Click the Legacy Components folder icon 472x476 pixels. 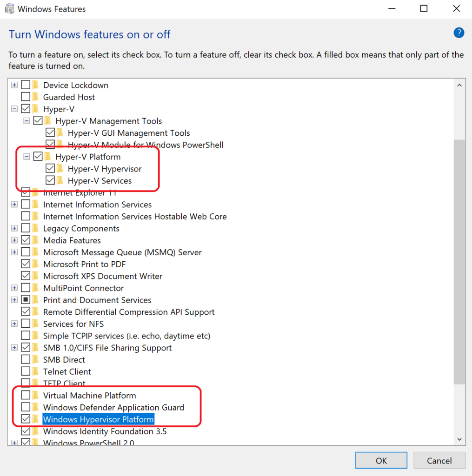point(35,228)
